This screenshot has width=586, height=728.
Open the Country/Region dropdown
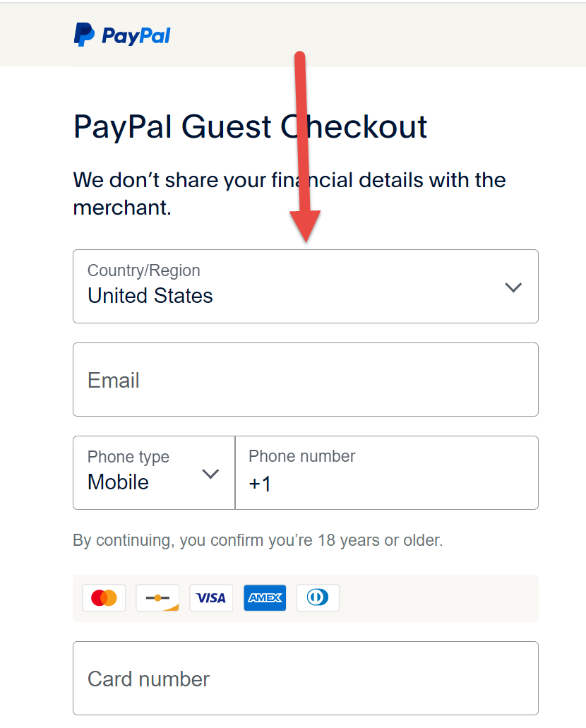305,286
